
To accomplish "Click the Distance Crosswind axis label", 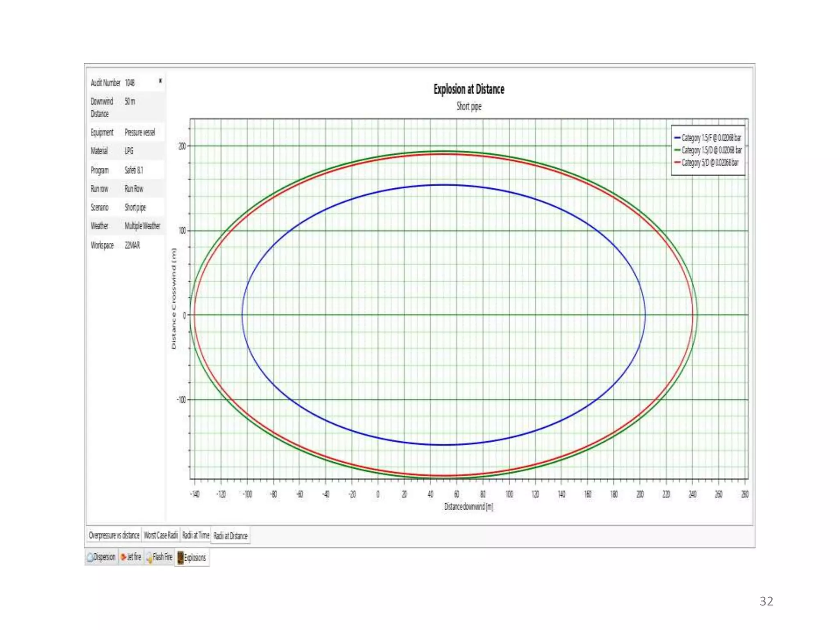I will (x=173, y=299).
